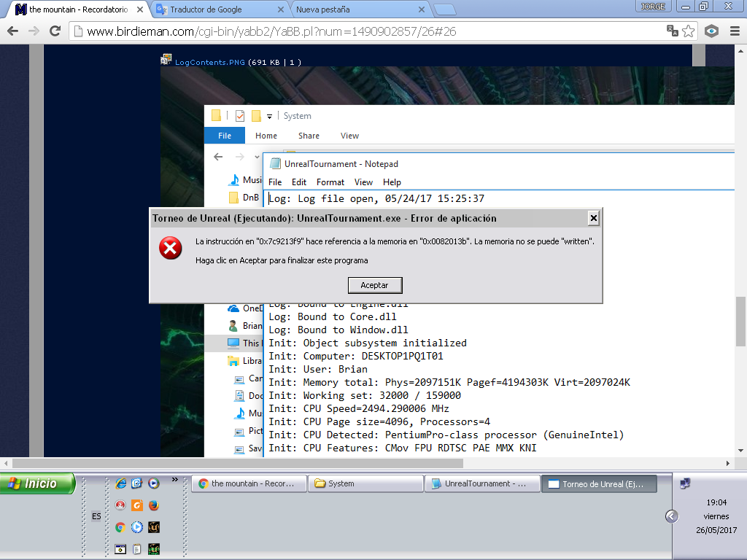Image resolution: width=747 pixels, height=560 pixels.
Task: Open the Inicio start menu
Action: coord(37,484)
